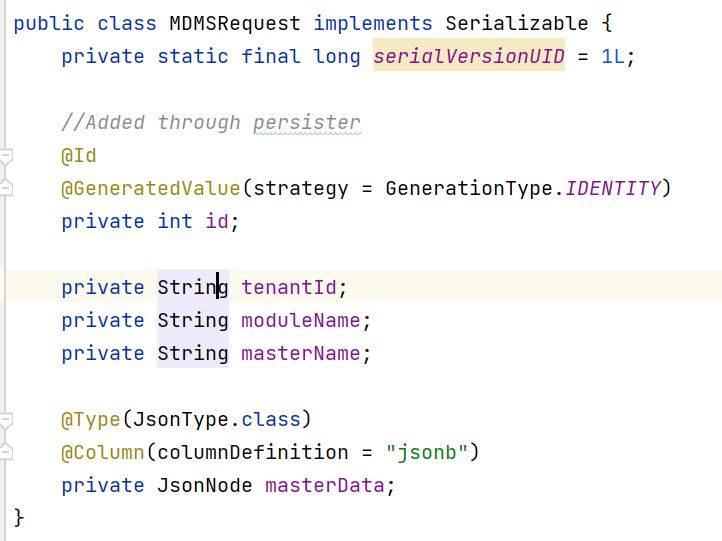
Task: Click the "jsonb" string literal
Action: [427, 452]
